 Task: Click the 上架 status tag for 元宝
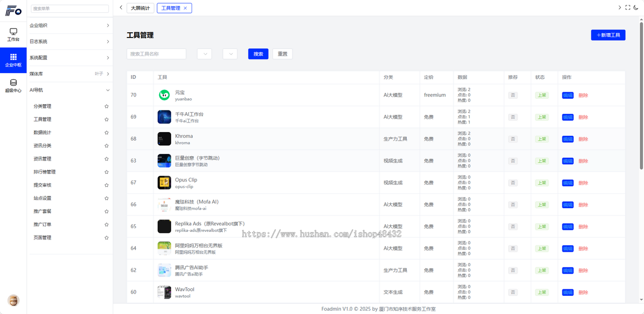(542, 95)
